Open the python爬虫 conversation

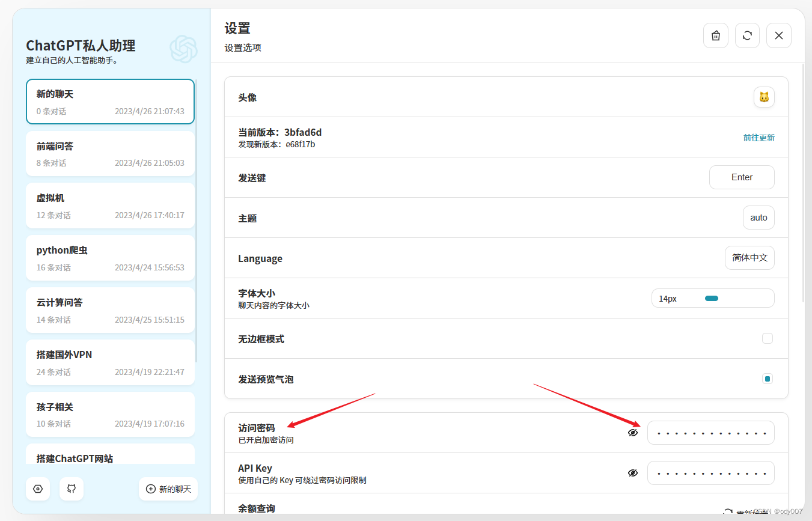pos(110,258)
